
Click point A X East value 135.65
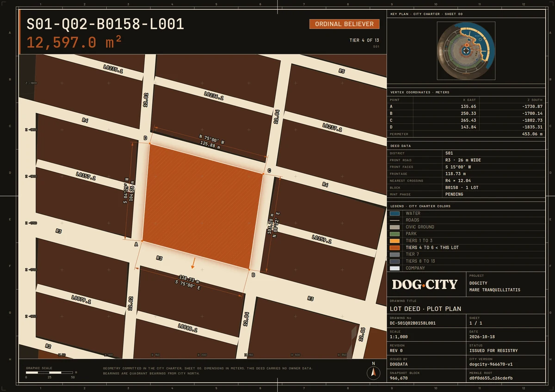468,106
